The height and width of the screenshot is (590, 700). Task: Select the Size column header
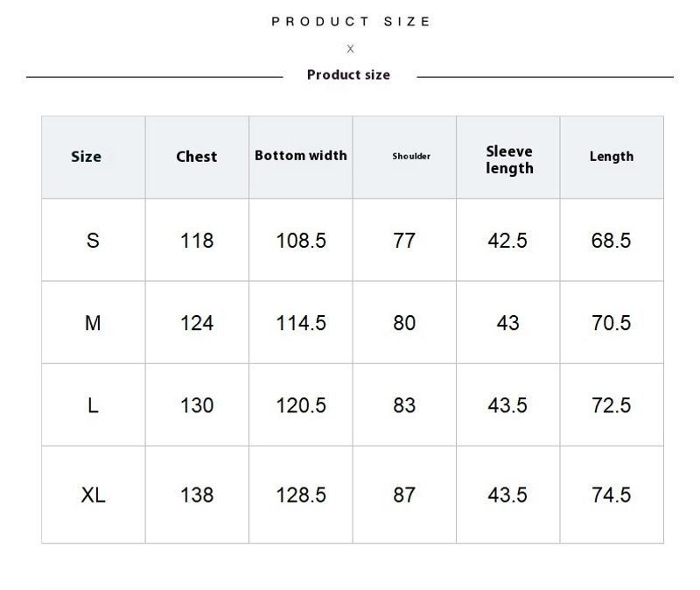coord(86,157)
